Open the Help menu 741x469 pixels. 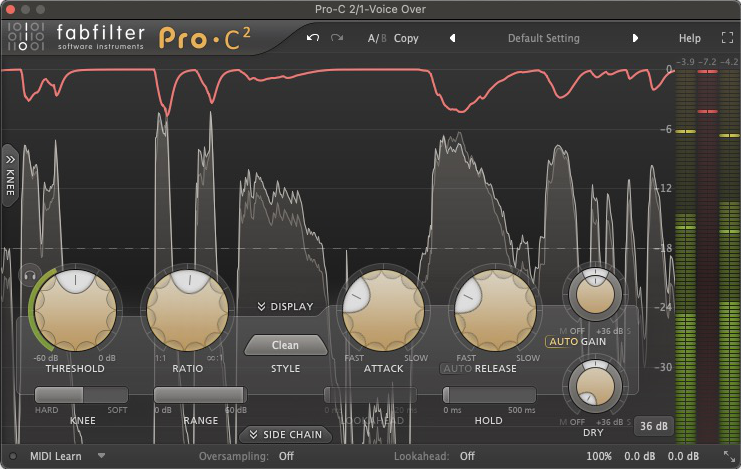[690, 38]
